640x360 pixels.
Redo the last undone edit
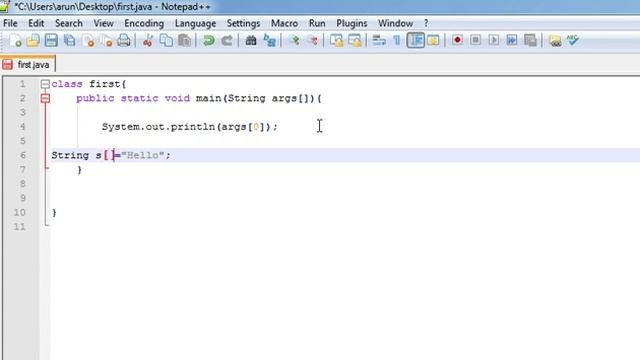coord(227,40)
